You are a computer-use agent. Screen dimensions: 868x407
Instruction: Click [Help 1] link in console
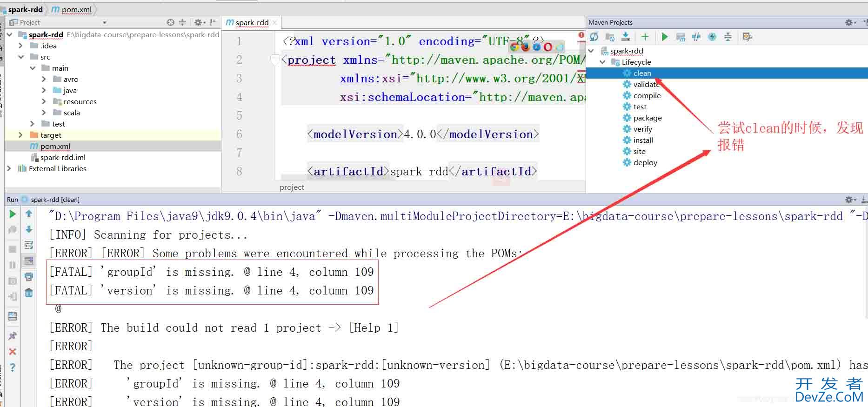coord(374,328)
